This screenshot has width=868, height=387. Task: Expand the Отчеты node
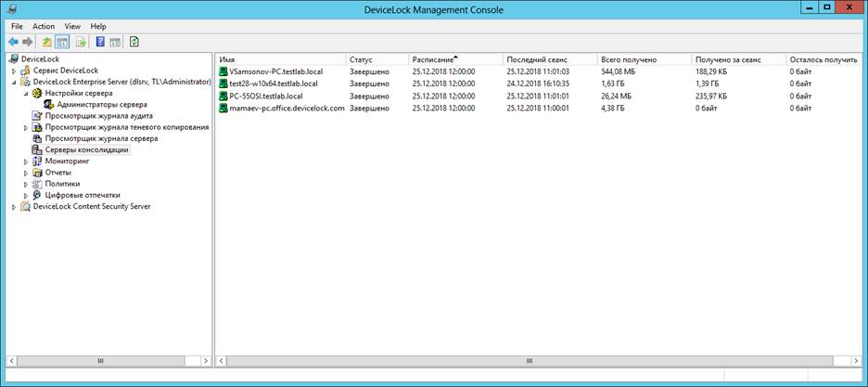(26, 173)
